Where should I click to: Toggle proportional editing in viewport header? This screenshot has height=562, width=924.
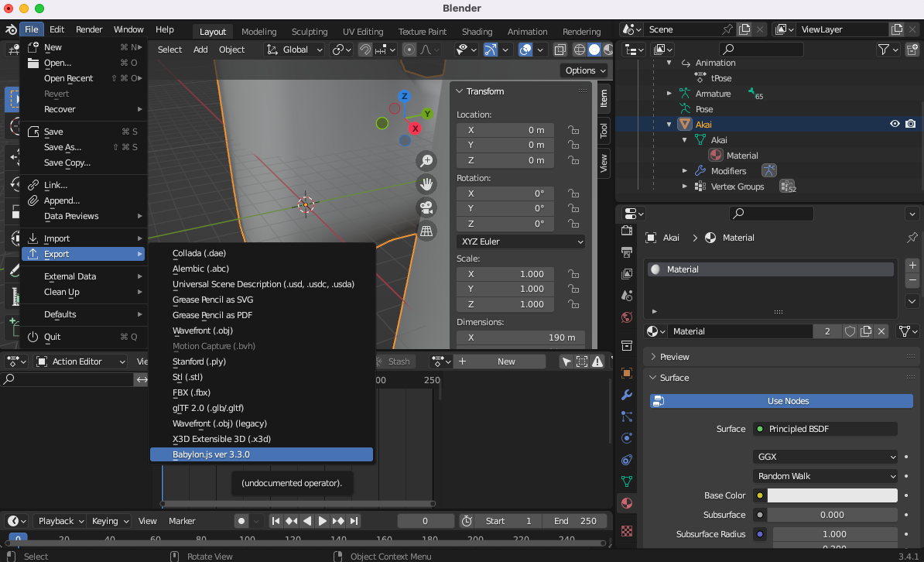[409, 50]
